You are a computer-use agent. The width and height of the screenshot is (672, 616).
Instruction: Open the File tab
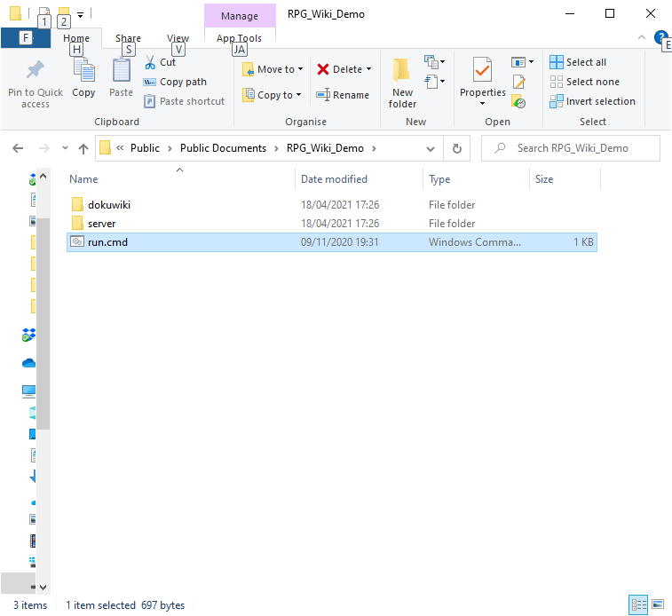(26, 38)
